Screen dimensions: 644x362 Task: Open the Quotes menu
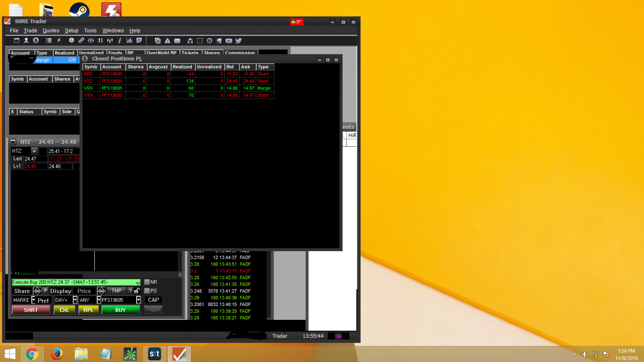pyautogui.click(x=51, y=31)
